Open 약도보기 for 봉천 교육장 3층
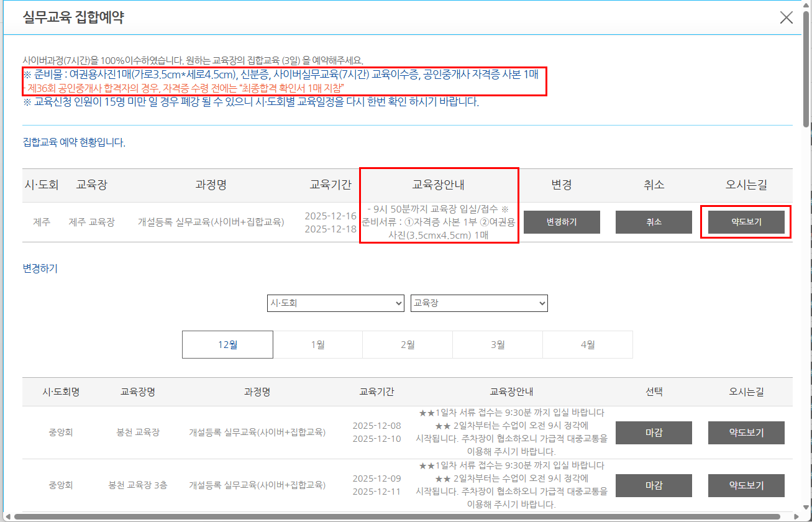 [746, 485]
